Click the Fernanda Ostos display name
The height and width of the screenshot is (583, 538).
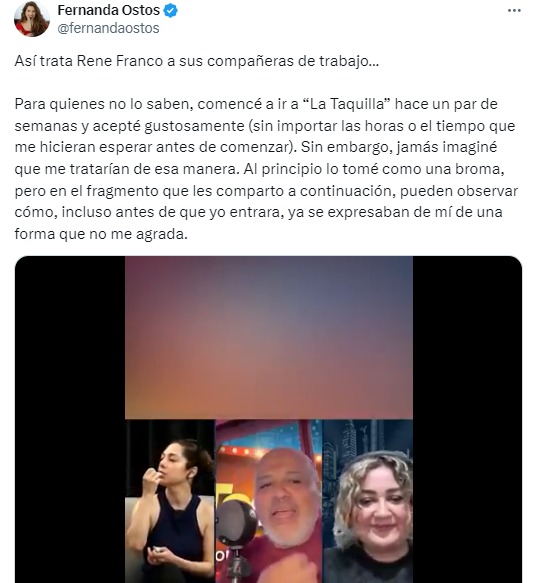[x=109, y=10]
